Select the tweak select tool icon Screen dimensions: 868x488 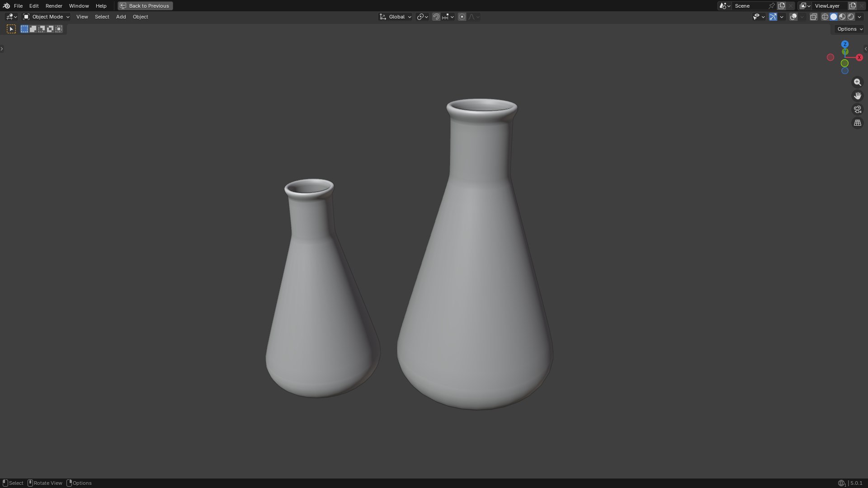coord(11,29)
